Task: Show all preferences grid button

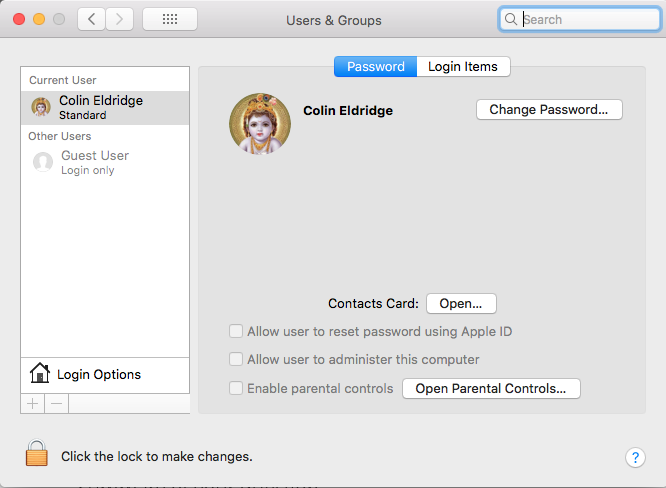Action: point(169,19)
